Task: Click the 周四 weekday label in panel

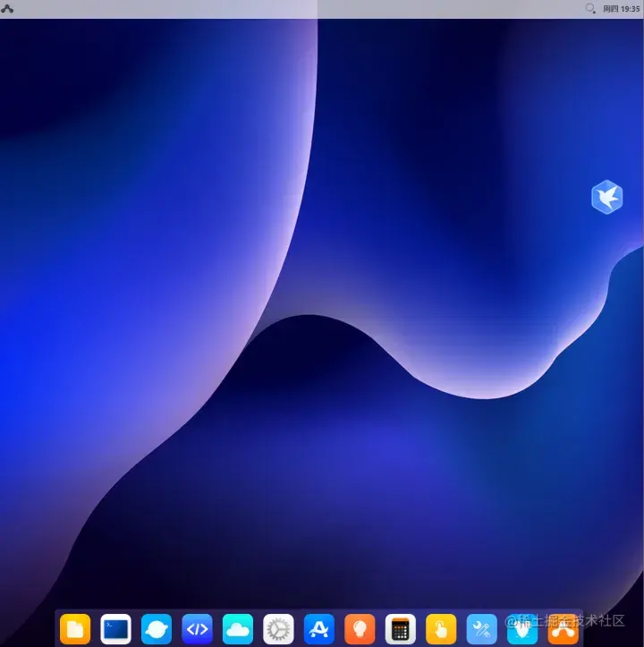Action: 611,9
